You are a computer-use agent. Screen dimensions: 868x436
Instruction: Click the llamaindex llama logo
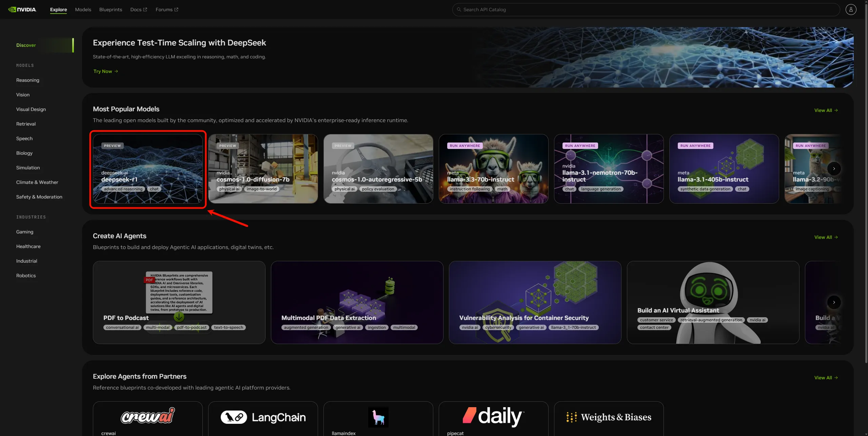click(x=378, y=417)
